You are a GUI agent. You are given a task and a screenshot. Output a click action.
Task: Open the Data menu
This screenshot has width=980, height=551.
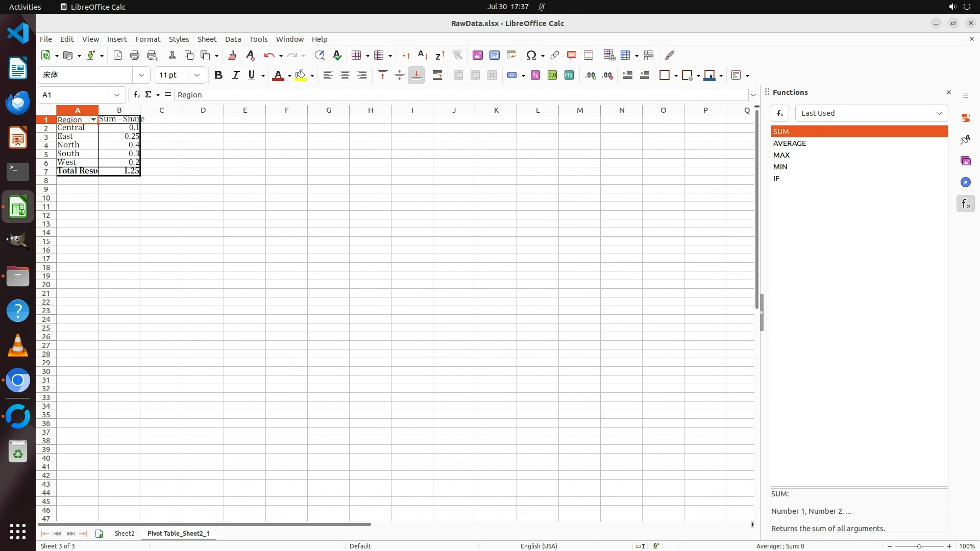pyautogui.click(x=233, y=39)
